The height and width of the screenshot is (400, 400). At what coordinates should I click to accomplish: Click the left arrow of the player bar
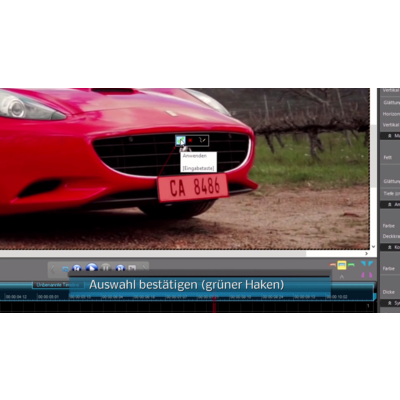tap(52, 269)
